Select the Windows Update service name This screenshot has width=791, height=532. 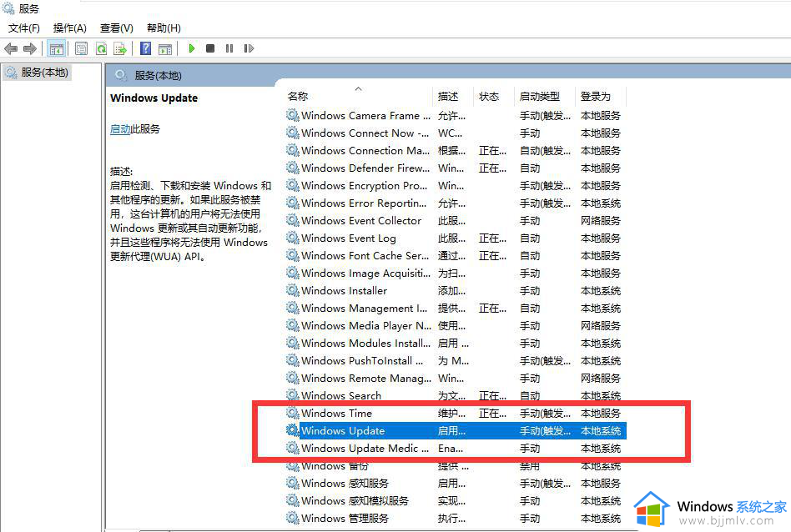343,431
